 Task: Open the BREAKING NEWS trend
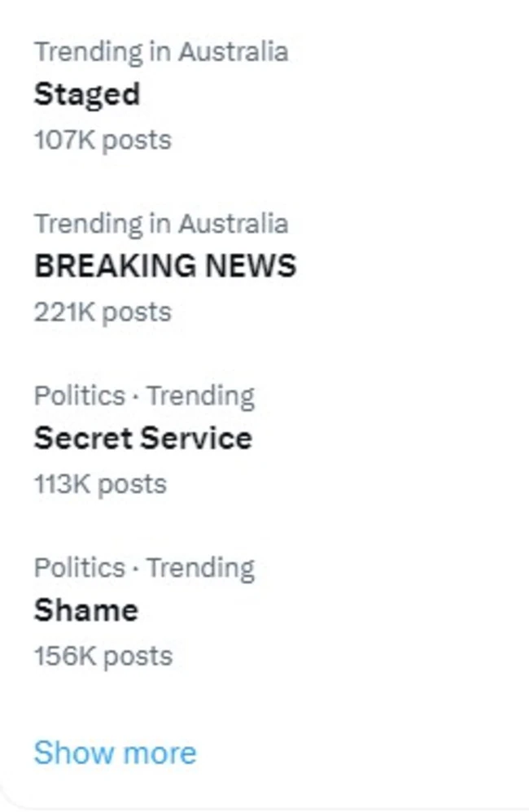point(164,266)
